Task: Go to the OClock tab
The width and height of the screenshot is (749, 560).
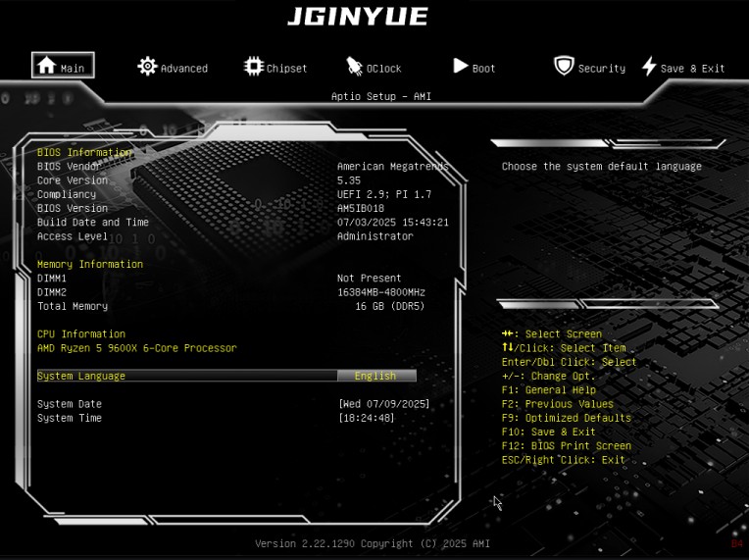Action: pyautogui.click(x=383, y=69)
